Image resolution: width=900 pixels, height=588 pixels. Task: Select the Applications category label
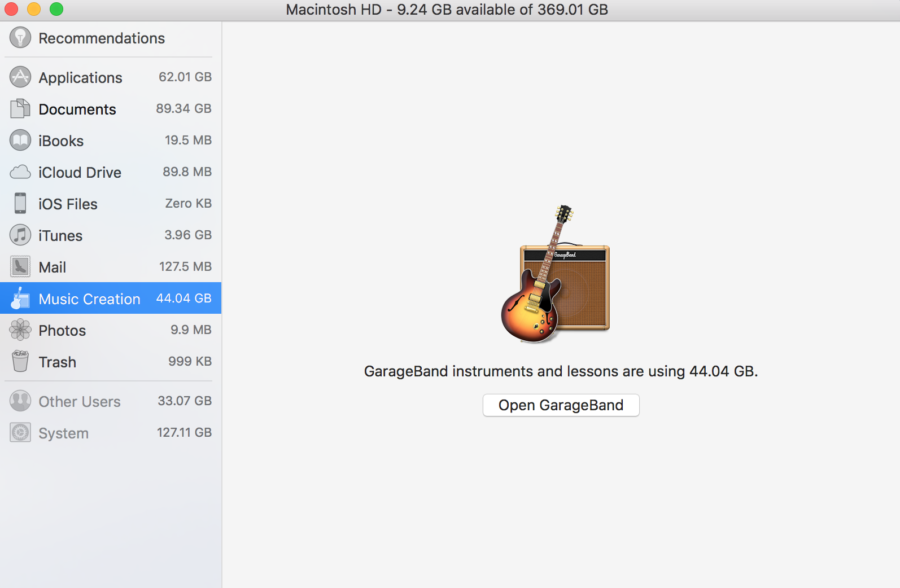pyautogui.click(x=80, y=77)
